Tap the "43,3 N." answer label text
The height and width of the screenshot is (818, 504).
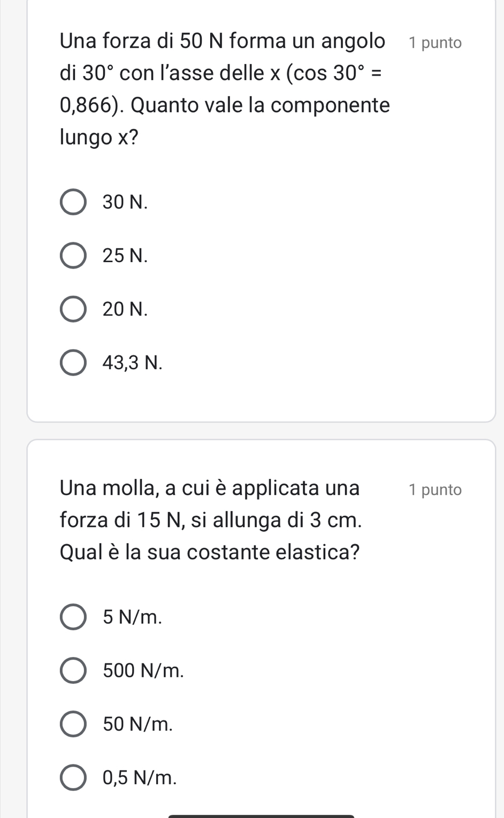point(132,363)
